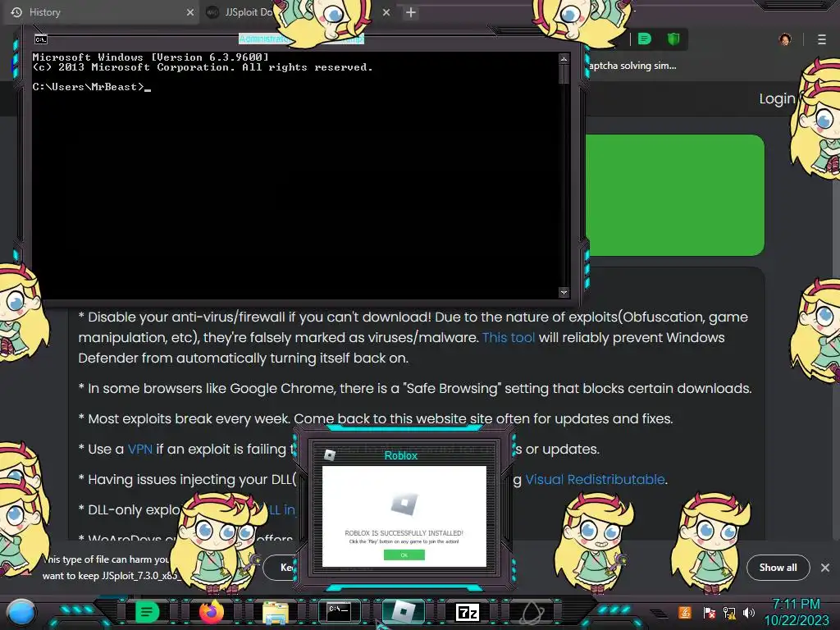The height and width of the screenshot is (630, 840).
Task: Click OK in the Roblox installed dialog
Action: (404, 555)
